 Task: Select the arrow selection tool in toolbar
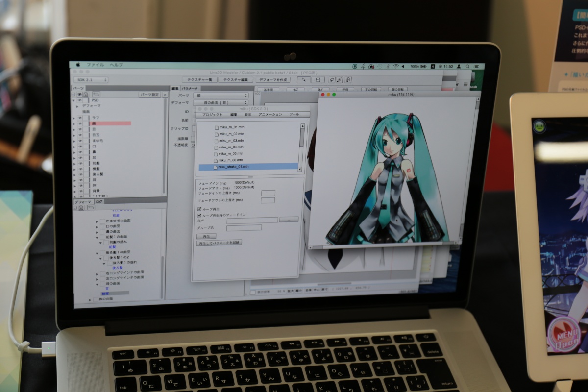tap(304, 80)
